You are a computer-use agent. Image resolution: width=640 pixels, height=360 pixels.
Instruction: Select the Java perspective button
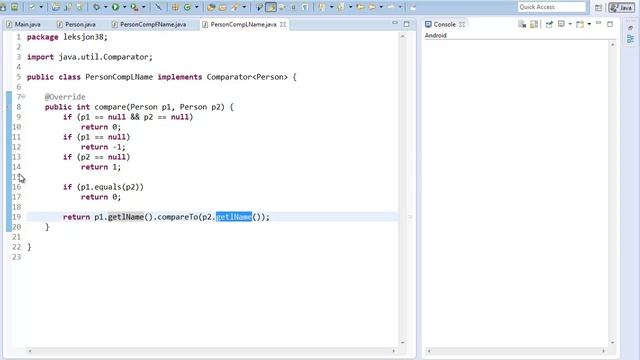pos(622,7)
